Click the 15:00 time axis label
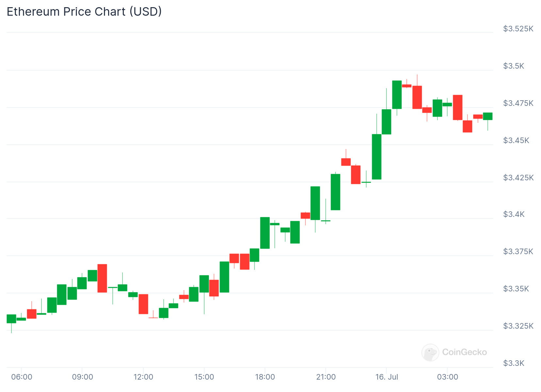 204,377
